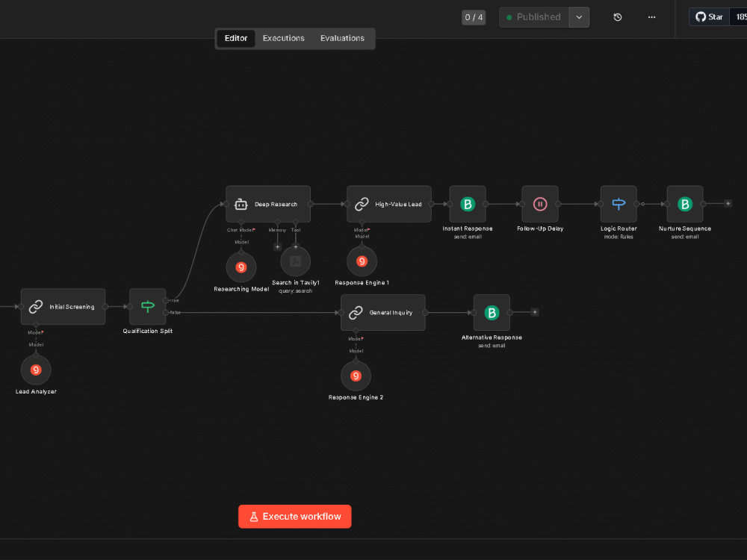The image size is (747, 560).
Task: Select the Alternative Response email node
Action: (x=492, y=312)
